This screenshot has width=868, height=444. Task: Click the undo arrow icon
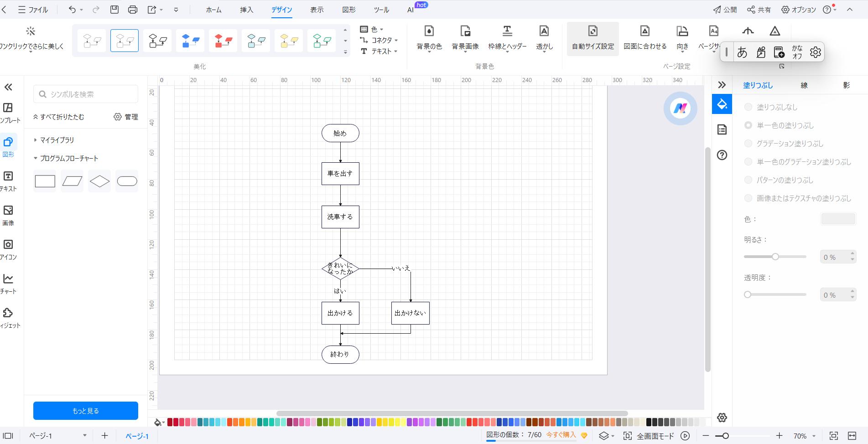(72, 10)
